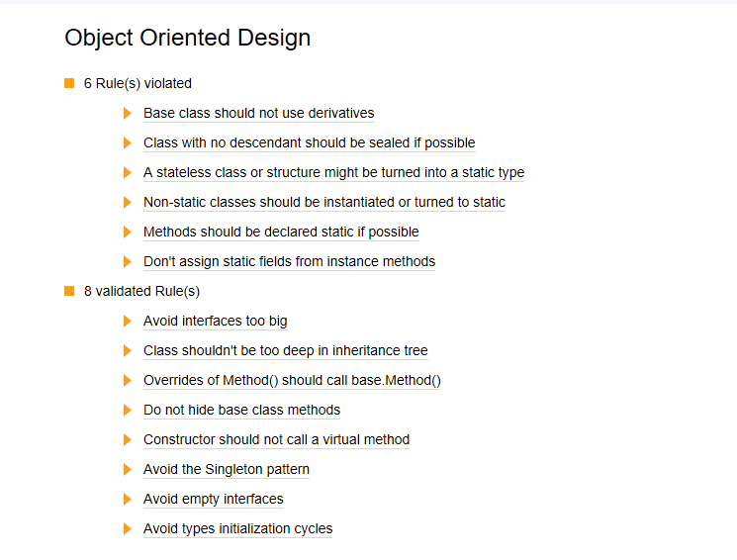The height and width of the screenshot is (560, 737).
Task: Click 'Non-static classes should be instantiated' link
Action: point(324,202)
